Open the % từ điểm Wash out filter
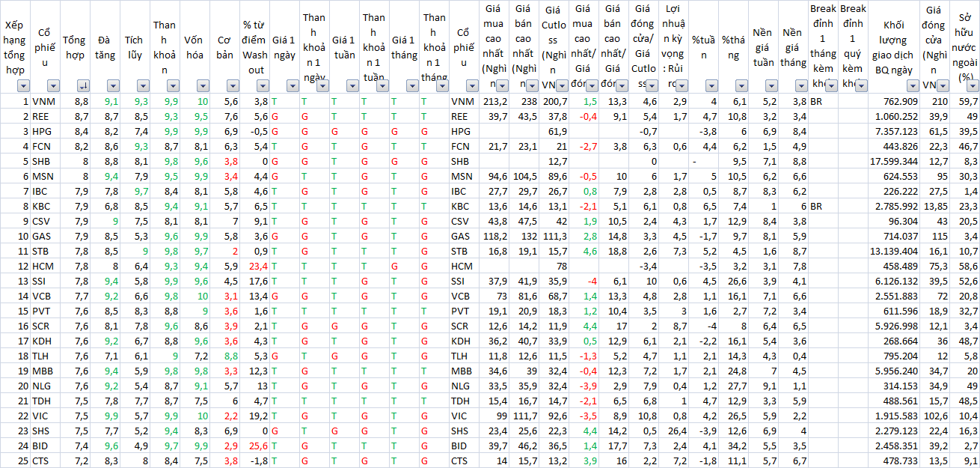Screen dimensions: 980x468 click(x=263, y=86)
